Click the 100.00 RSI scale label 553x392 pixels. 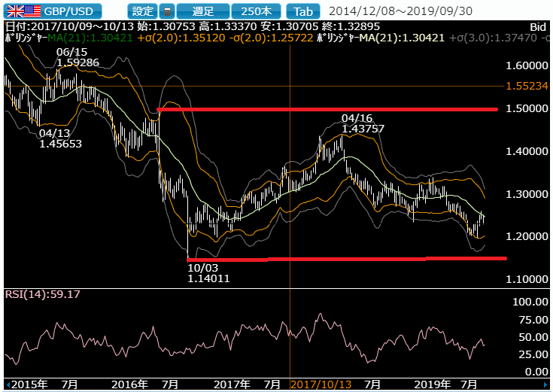(x=530, y=302)
